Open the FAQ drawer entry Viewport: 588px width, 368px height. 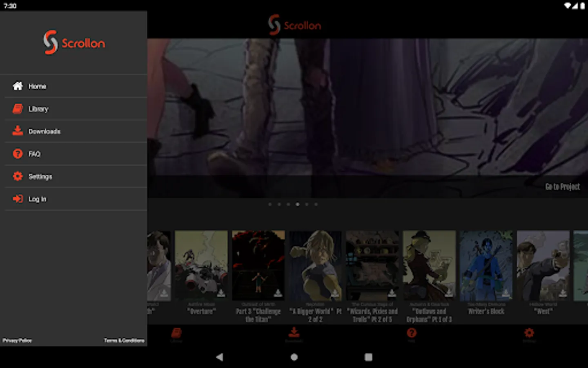[x=76, y=154]
